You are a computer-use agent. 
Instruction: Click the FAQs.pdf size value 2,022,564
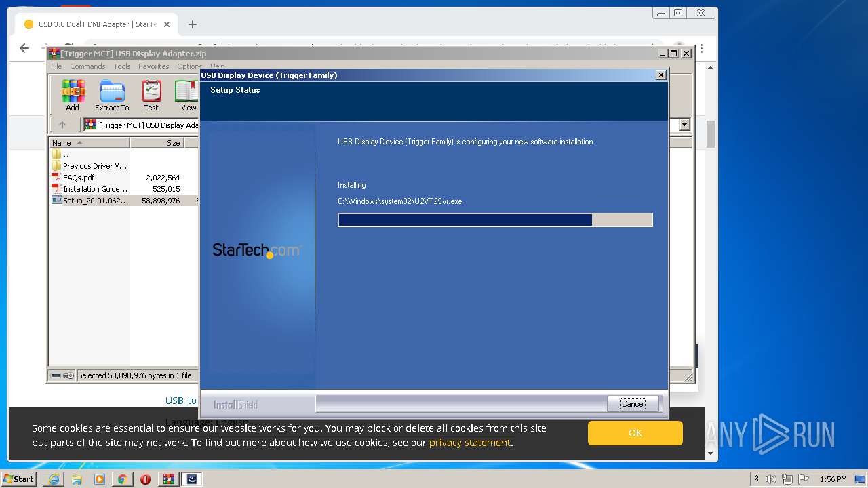(x=163, y=178)
